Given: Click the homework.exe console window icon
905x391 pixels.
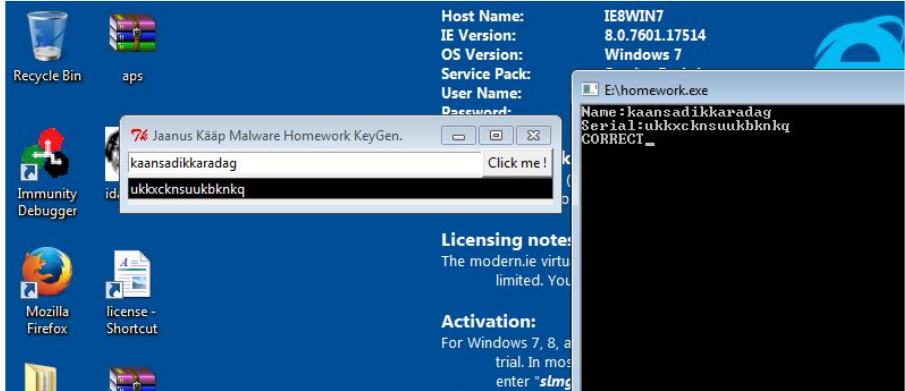Looking at the screenshot, I should coord(590,90).
